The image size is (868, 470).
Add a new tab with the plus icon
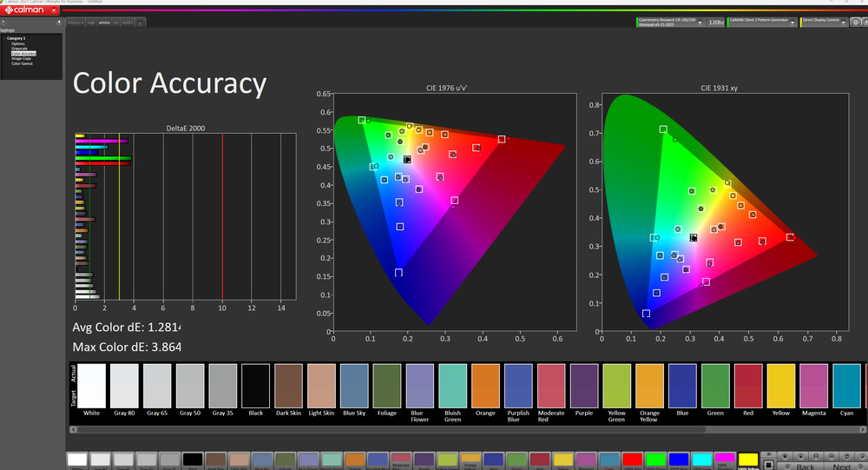point(141,23)
